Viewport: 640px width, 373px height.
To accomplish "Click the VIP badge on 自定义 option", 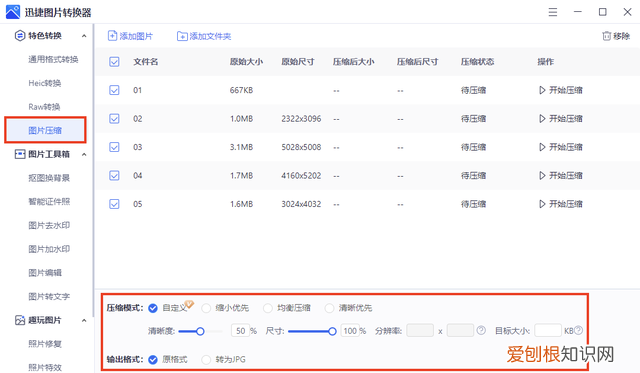I will 189,304.
